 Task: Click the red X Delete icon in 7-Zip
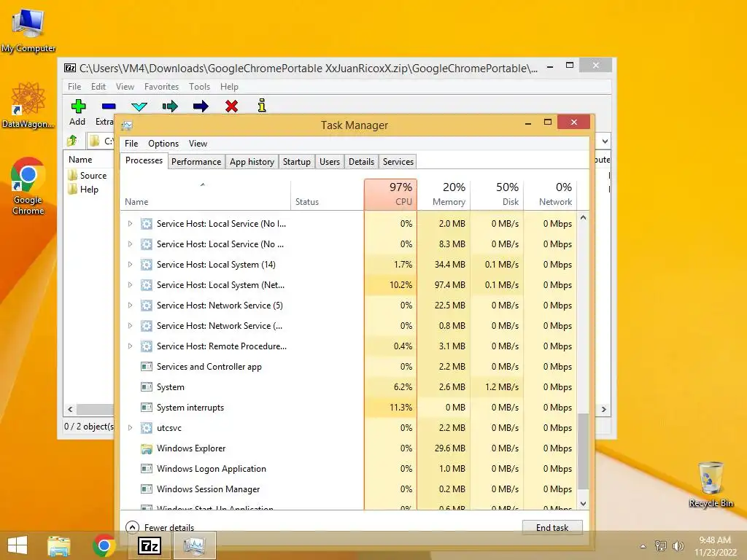(231, 106)
